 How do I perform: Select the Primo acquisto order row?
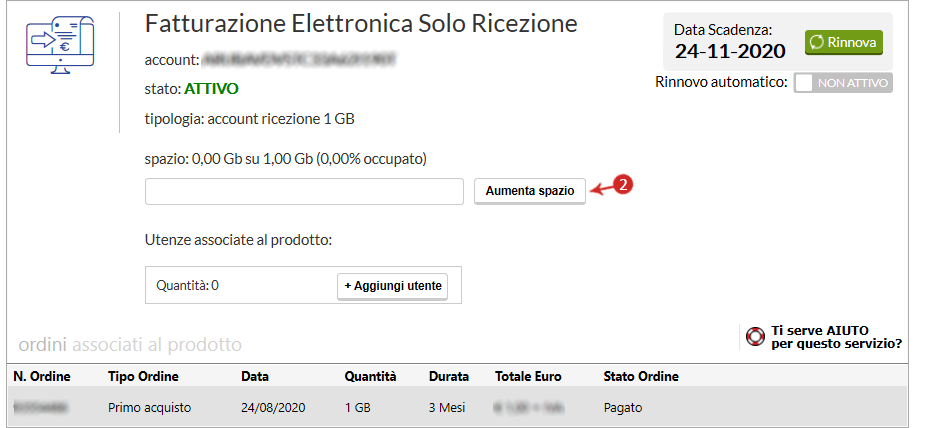coord(458,408)
